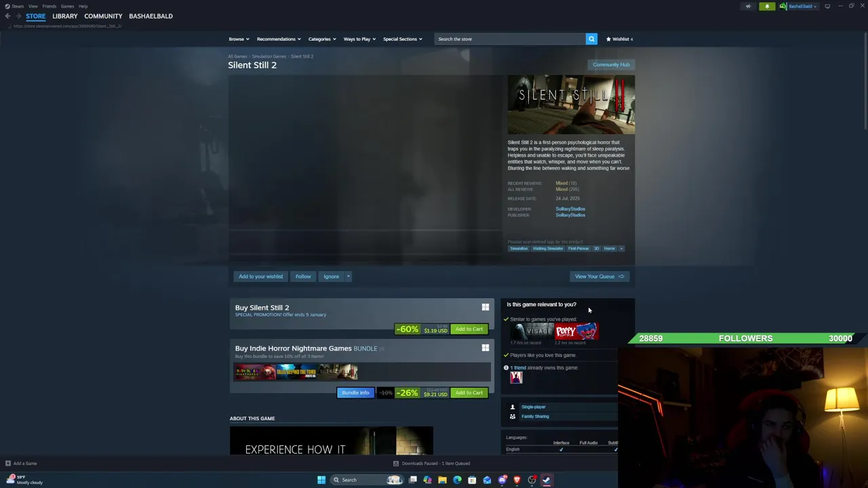This screenshot has height=488, width=868.
Task: Click Windows platform icon on Indie Horror bundle
Action: coord(485,348)
